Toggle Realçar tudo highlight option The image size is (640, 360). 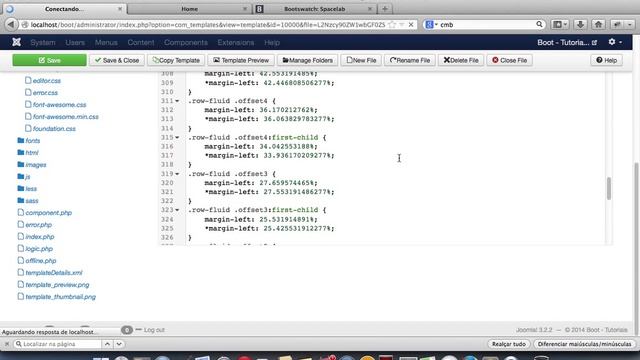tap(509, 344)
